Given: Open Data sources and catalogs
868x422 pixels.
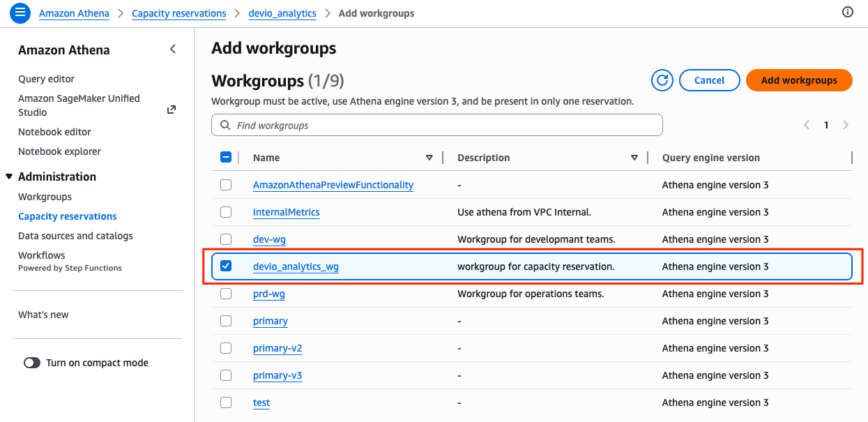Looking at the screenshot, I should click(x=75, y=236).
